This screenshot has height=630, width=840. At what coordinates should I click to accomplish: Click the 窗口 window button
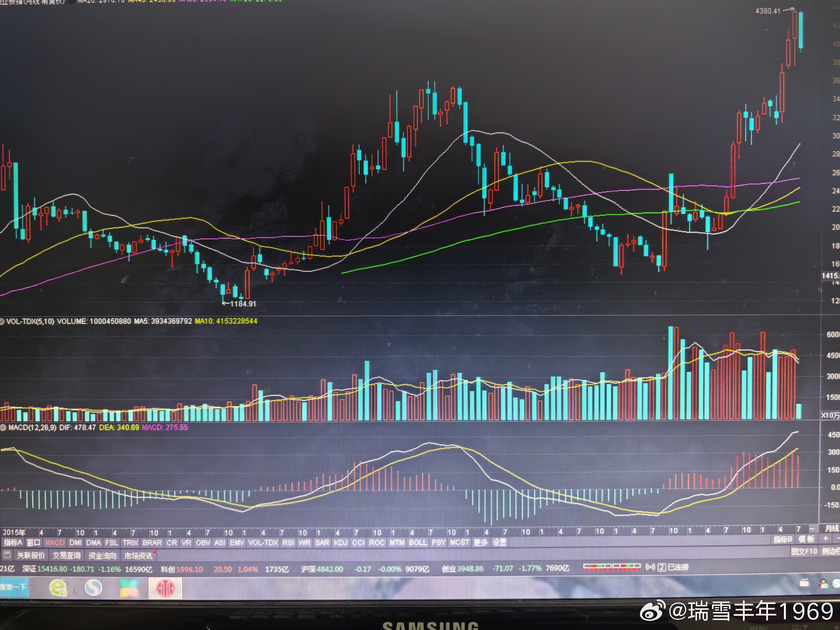click(x=33, y=543)
